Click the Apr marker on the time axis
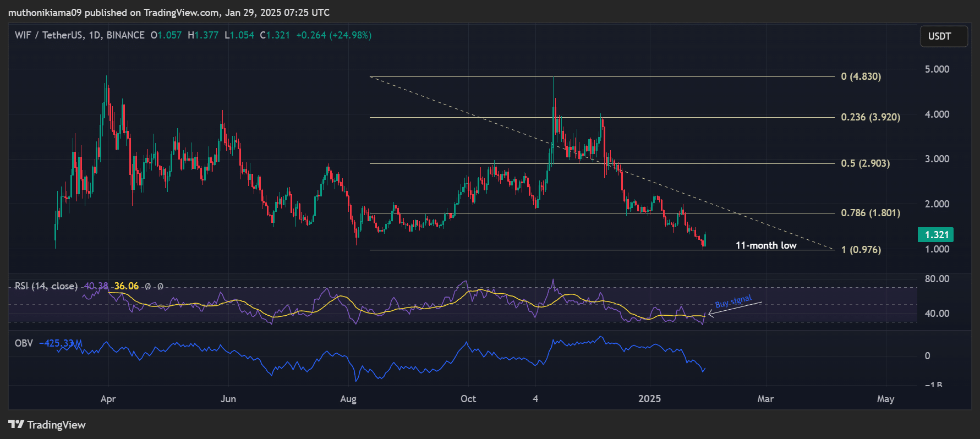980x439 pixels. [108, 399]
